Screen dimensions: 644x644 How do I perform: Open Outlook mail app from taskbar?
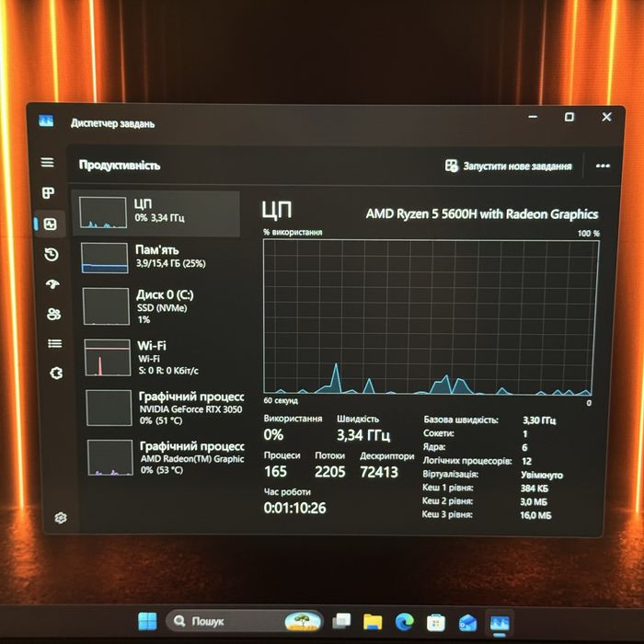pyautogui.click(x=467, y=623)
